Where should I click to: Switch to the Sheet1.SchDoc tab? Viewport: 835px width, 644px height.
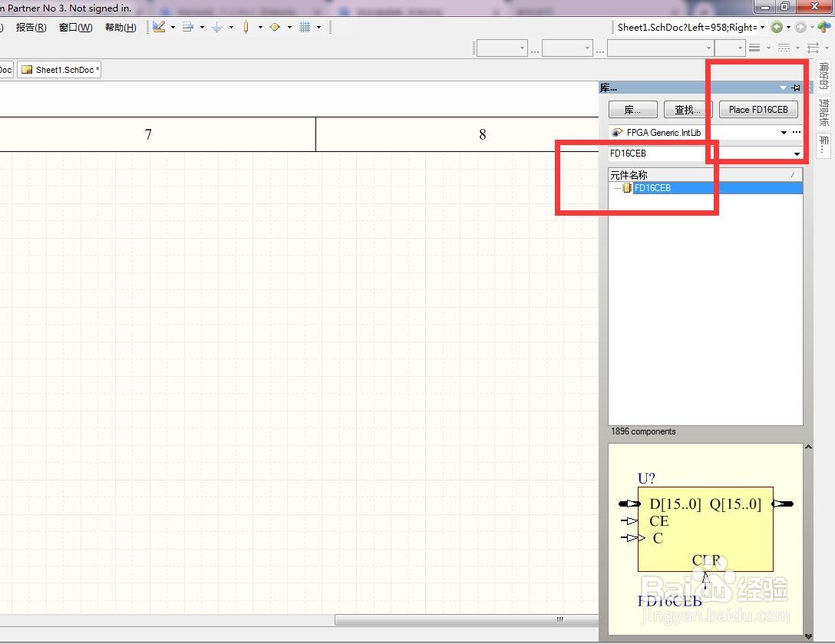pos(60,70)
